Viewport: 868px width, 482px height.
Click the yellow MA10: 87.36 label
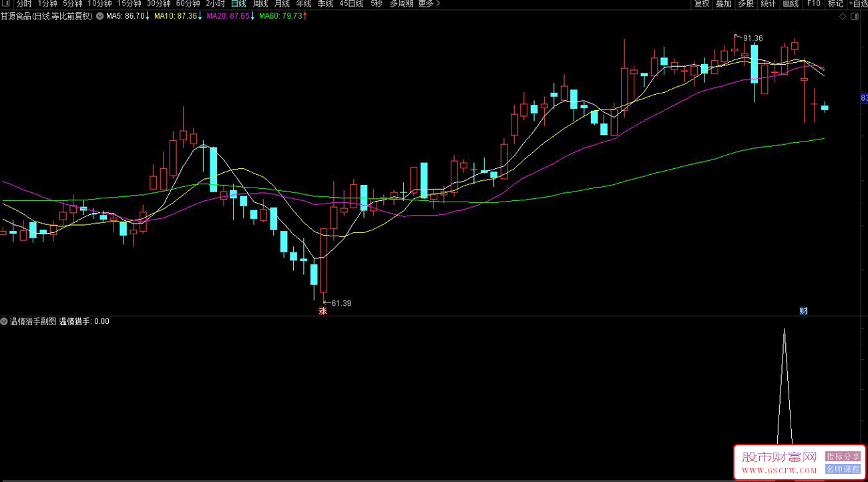pos(176,16)
